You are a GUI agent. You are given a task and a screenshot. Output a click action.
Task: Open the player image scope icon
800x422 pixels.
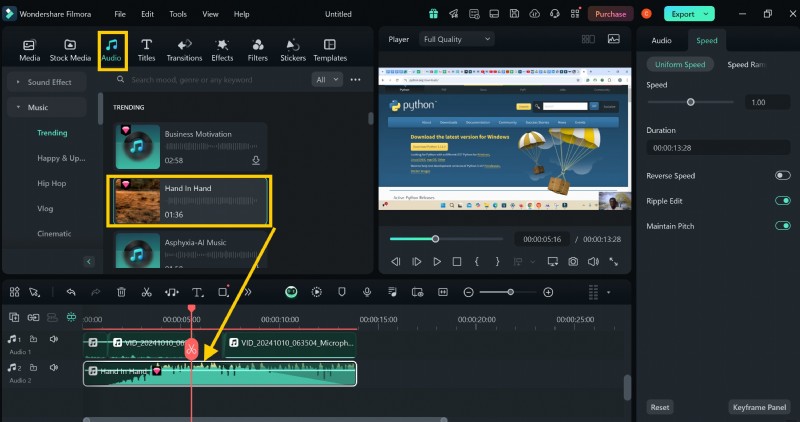pyautogui.click(x=614, y=39)
